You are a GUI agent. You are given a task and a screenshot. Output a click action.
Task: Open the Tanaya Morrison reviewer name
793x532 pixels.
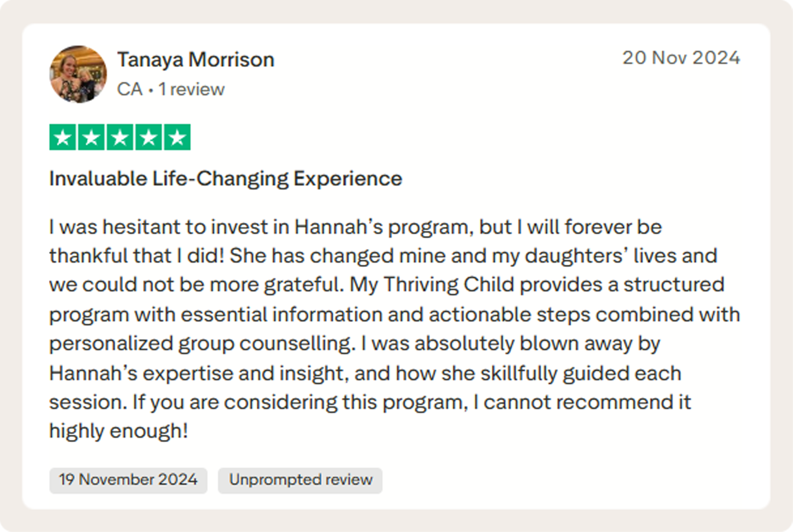point(196,59)
